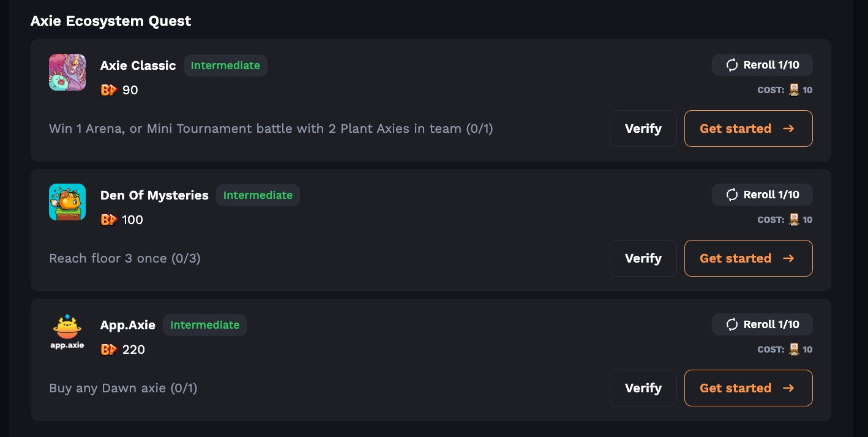Get started on the App.Axie quest

pyautogui.click(x=749, y=388)
